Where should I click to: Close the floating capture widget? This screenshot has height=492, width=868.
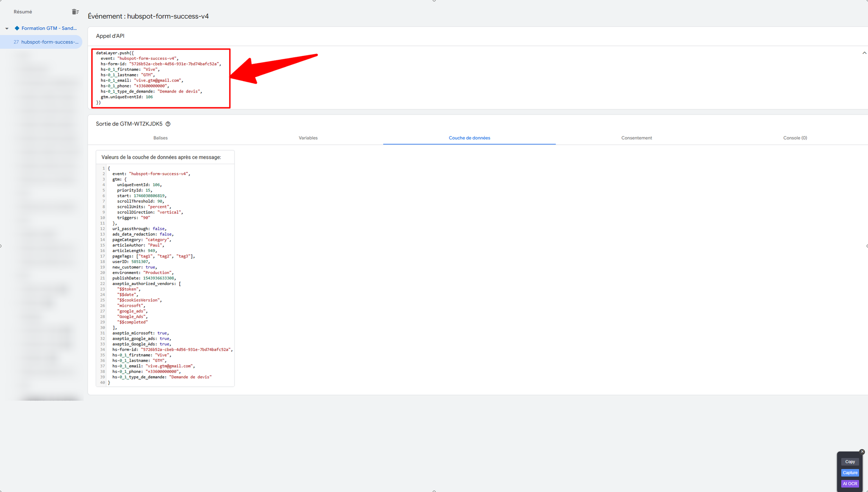coord(862,452)
